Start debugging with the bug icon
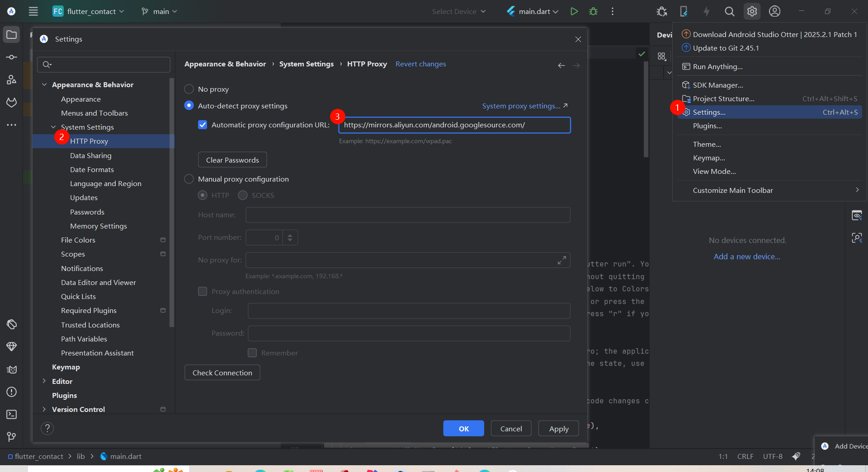 (594, 11)
